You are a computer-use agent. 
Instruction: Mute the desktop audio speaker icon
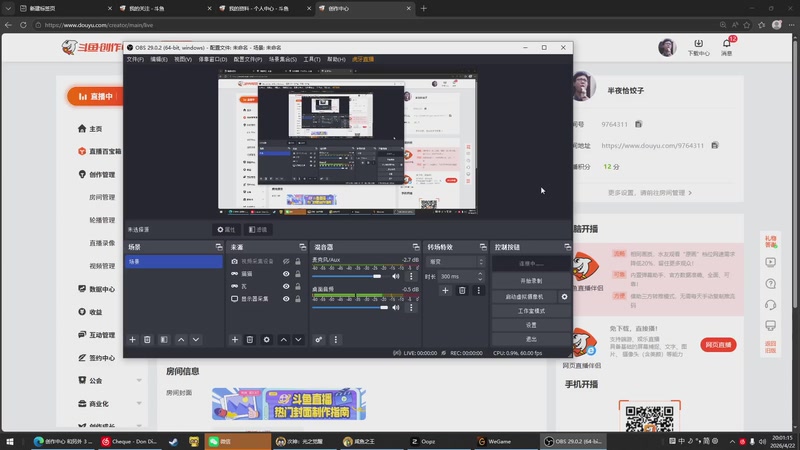[395, 308]
